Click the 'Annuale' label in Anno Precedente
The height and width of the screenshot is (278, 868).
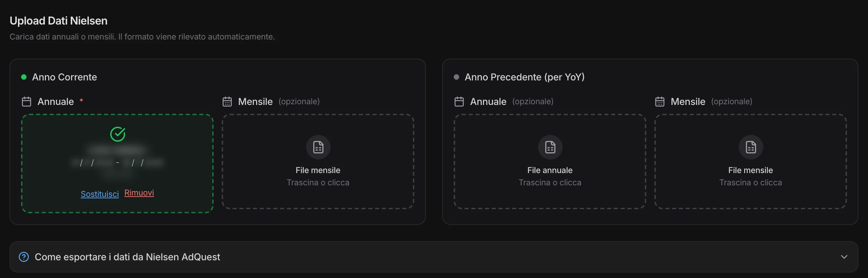[488, 102]
